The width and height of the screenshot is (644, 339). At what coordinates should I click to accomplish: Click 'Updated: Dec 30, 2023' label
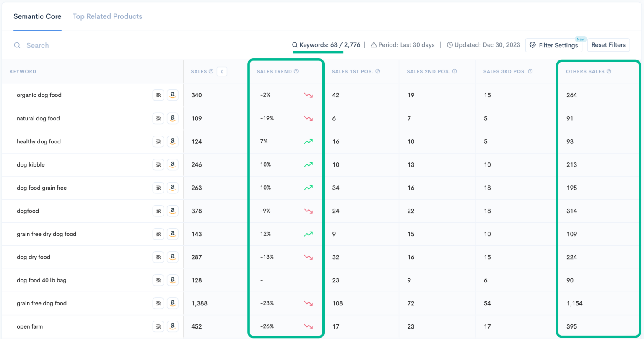point(483,45)
